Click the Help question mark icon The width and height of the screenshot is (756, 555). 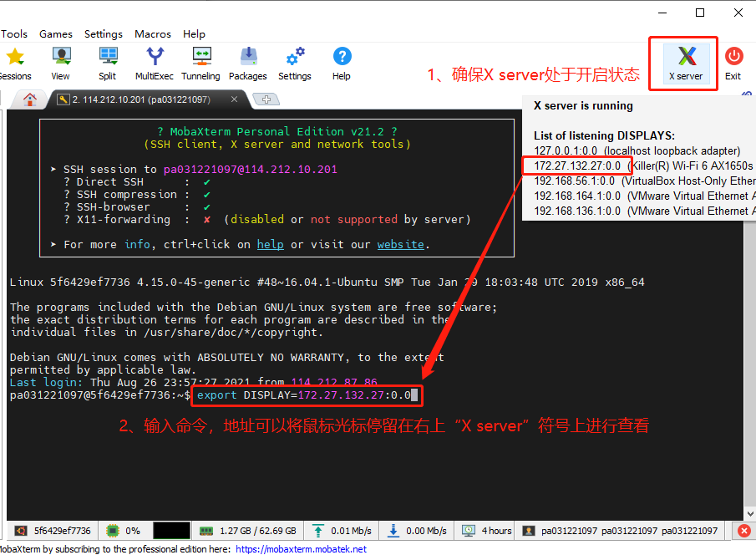[341, 63]
